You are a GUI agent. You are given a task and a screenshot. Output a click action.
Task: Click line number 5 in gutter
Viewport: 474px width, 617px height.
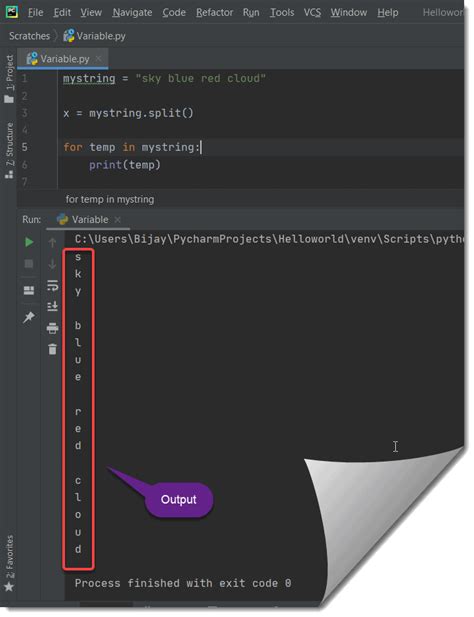(x=24, y=148)
